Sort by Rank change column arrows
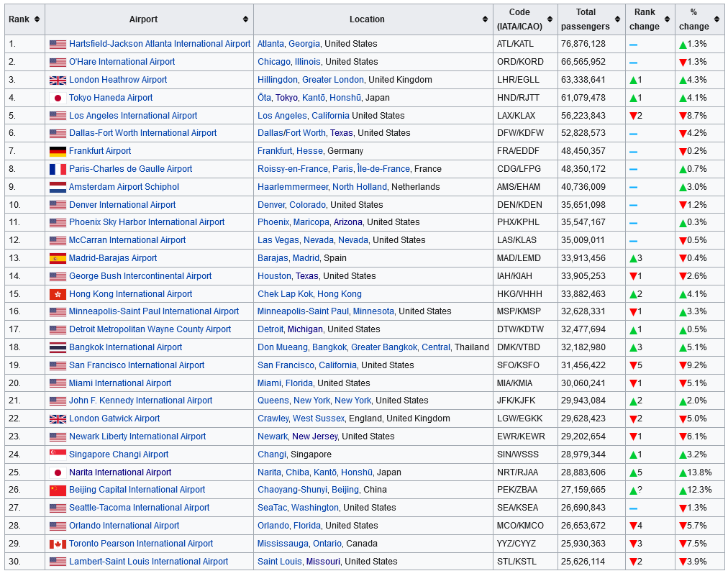This screenshot has width=728, height=576. (667, 19)
